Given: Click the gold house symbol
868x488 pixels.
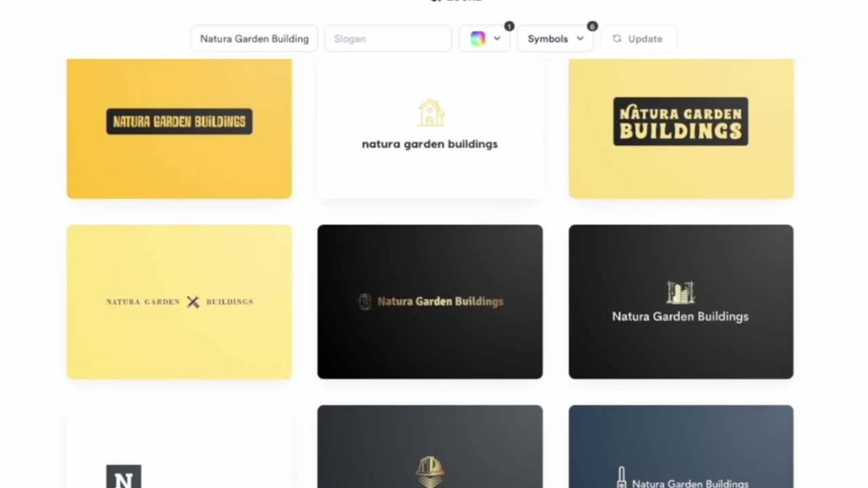Looking at the screenshot, I should tap(431, 113).
